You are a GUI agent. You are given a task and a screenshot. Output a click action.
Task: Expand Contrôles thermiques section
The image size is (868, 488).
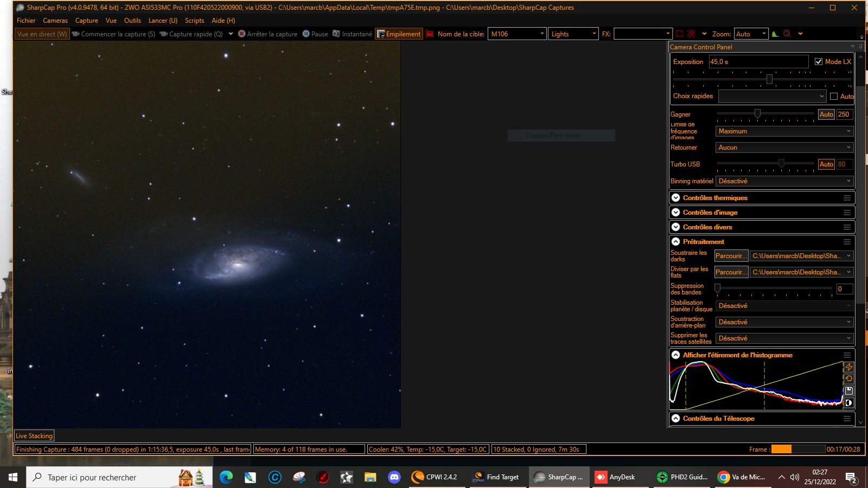[676, 198]
